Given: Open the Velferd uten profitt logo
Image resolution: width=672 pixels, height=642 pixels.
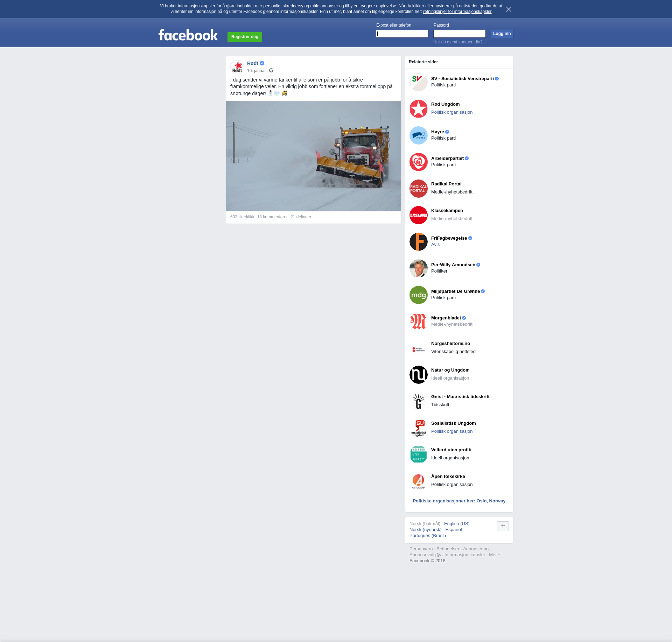Looking at the screenshot, I should click(419, 454).
